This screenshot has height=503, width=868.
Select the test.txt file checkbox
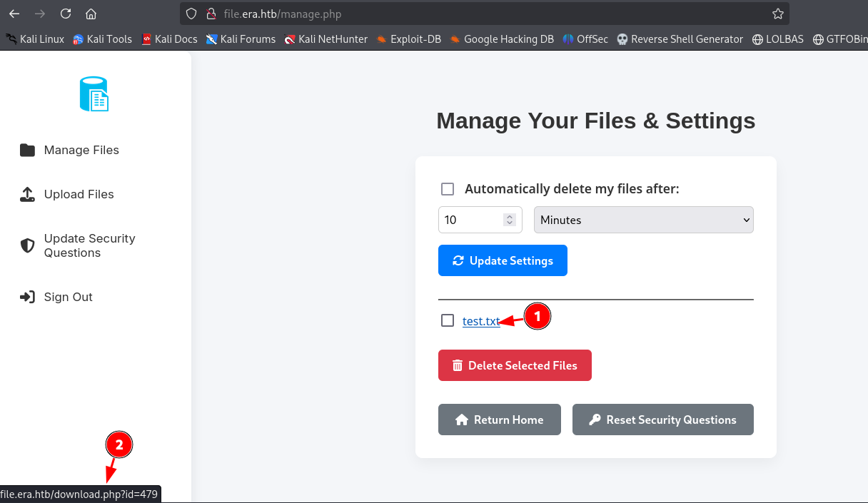(x=448, y=320)
